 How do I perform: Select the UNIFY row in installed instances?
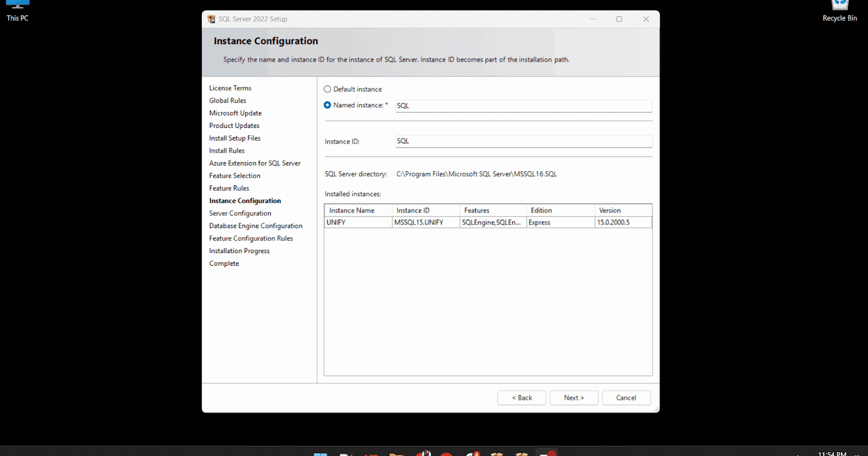(358, 222)
